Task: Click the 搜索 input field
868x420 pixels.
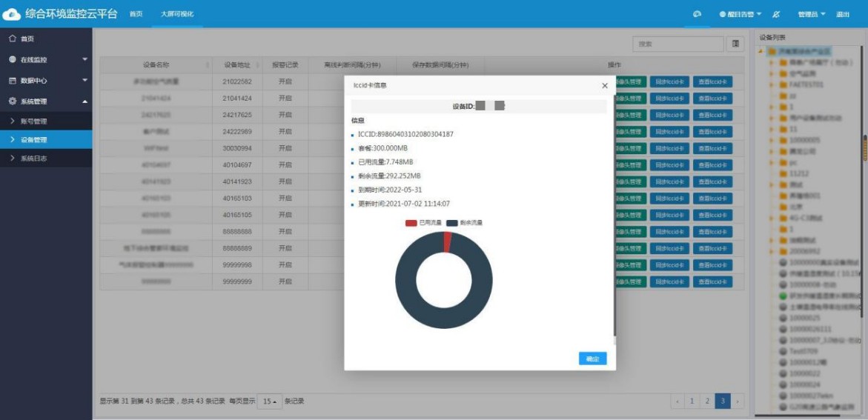Action: (x=677, y=44)
